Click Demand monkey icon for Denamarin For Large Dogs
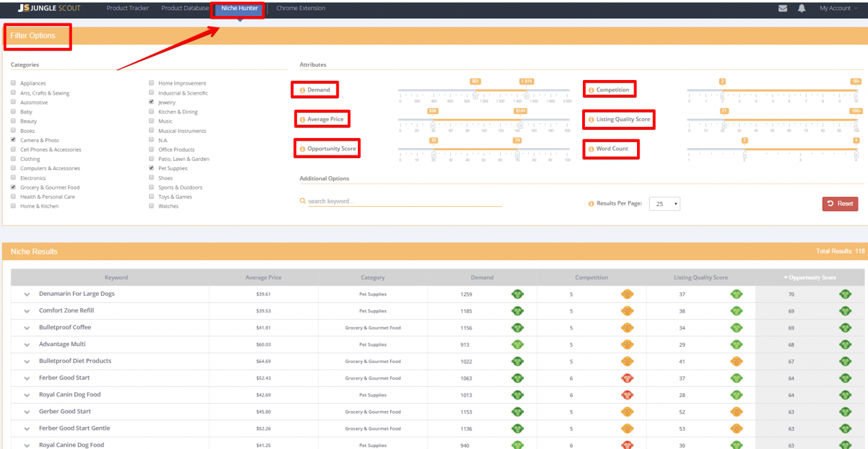The image size is (868, 449). [517, 294]
